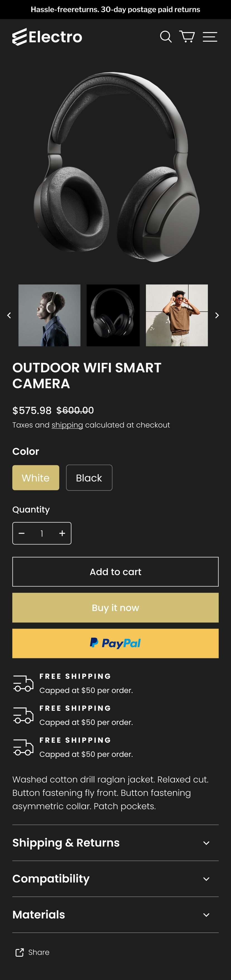Click the quantity input field
The image size is (231, 980).
(42, 533)
